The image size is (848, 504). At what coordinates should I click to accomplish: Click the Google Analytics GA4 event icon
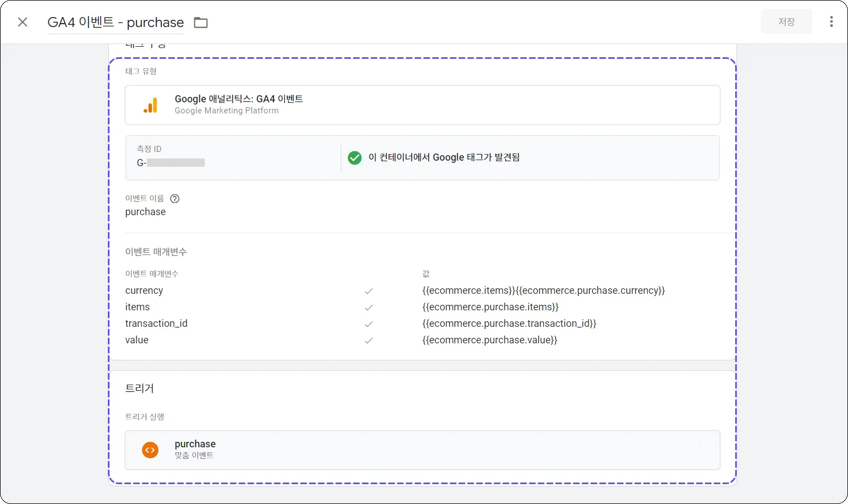[x=150, y=105]
